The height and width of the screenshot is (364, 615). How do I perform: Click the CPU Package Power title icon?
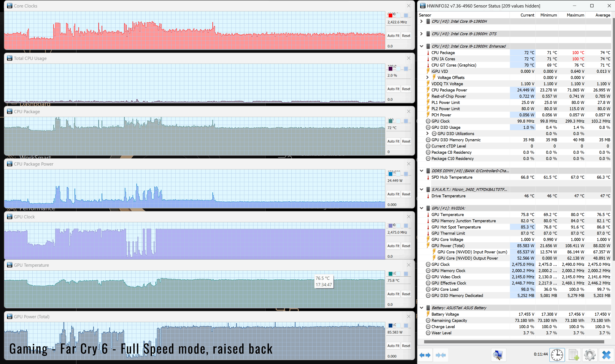tap(10, 164)
